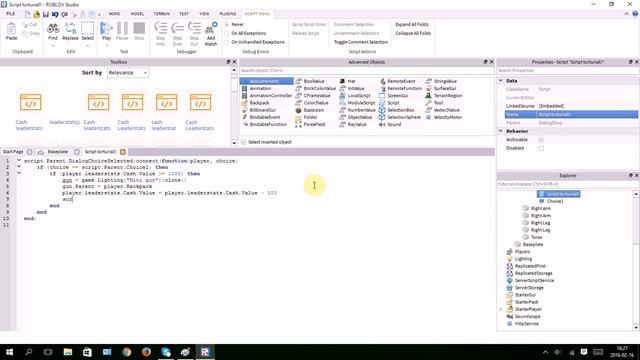The image size is (640, 360).
Task: Click the Windows Start button
Action: click(x=9, y=352)
